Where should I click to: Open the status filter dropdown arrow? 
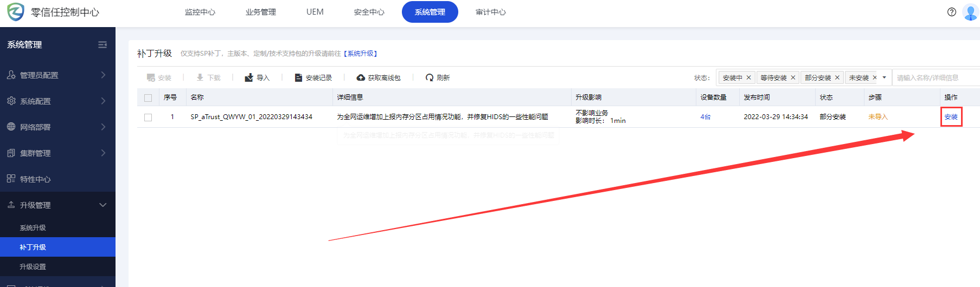pyautogui.click(x=884, y=78)
